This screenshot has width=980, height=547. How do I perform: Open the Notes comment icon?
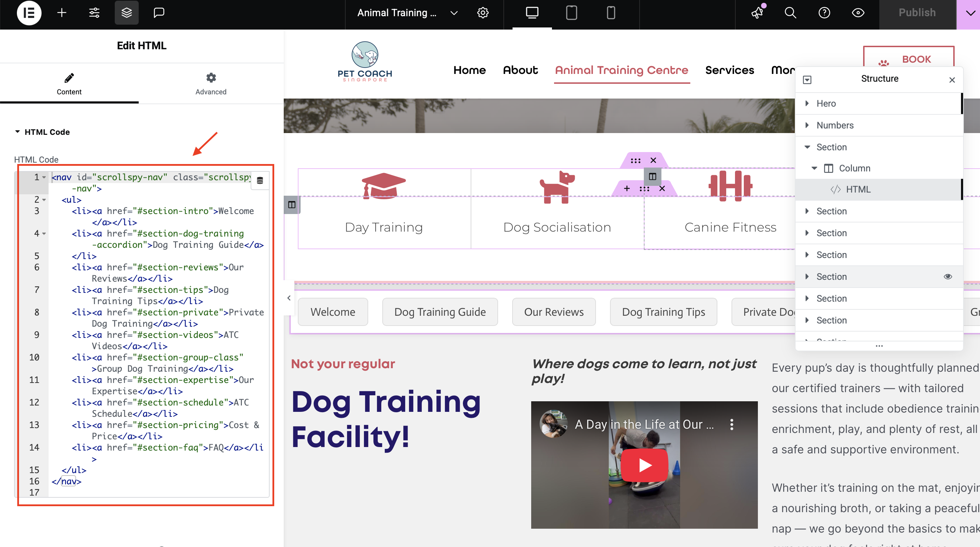click(159, 13)
